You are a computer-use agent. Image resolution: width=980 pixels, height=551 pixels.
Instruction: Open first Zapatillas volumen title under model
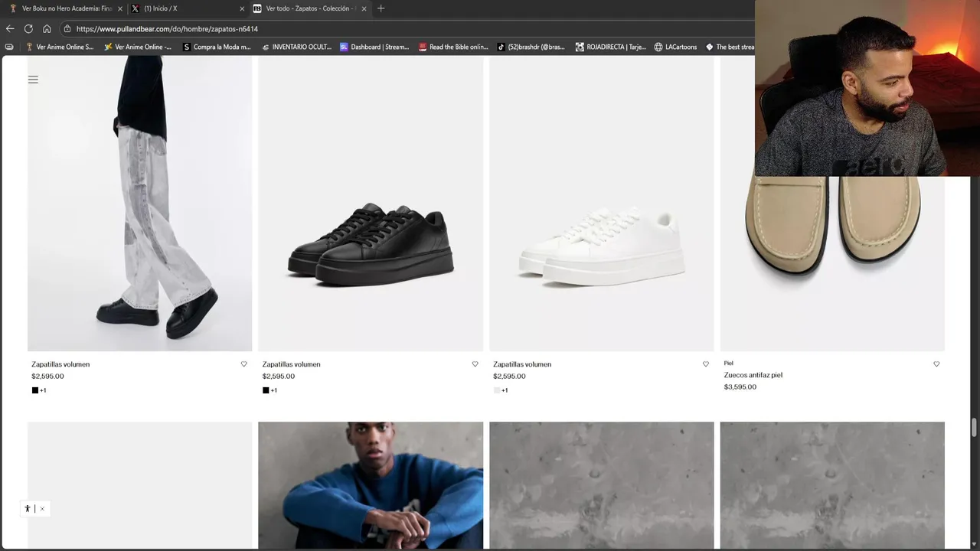pos(60,364)
